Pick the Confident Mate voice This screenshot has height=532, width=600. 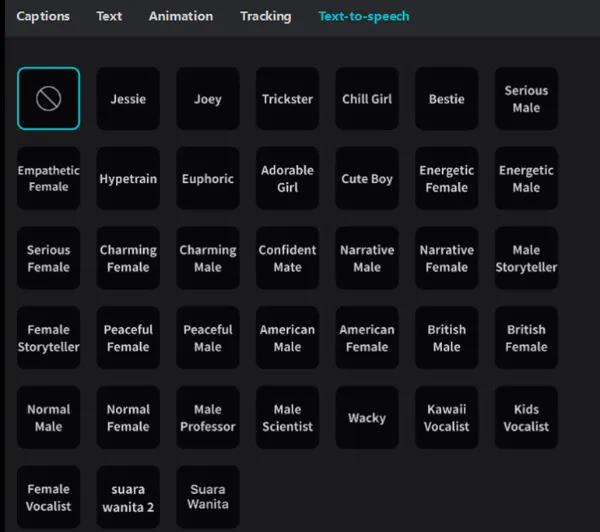(x=287, y=258)
